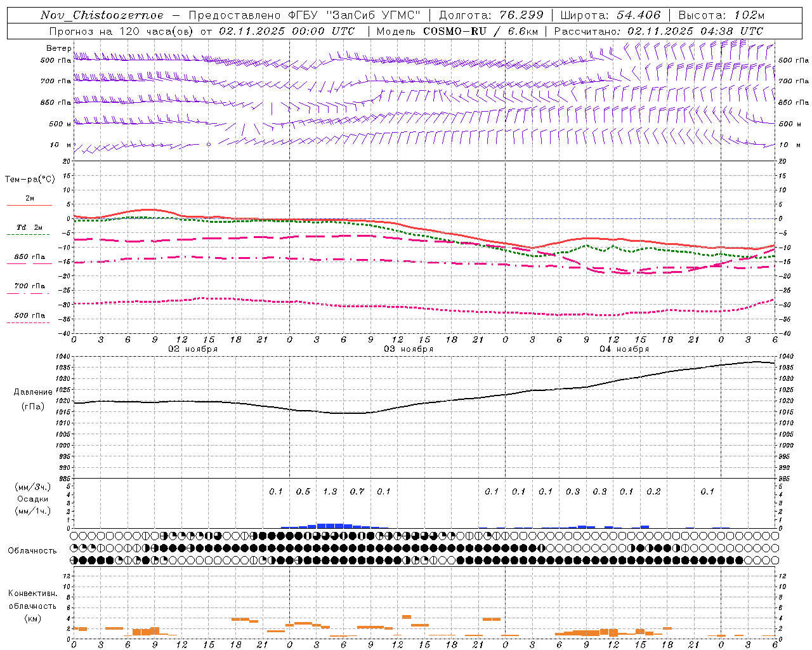Click the '(мм/1ч.)' precipitation unit label

tap(33, 511)
